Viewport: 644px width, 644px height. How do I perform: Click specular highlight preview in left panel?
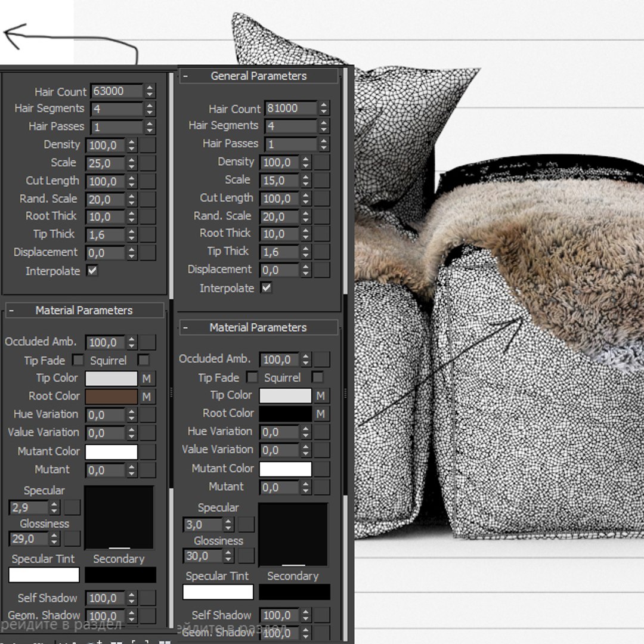(119, 518)
